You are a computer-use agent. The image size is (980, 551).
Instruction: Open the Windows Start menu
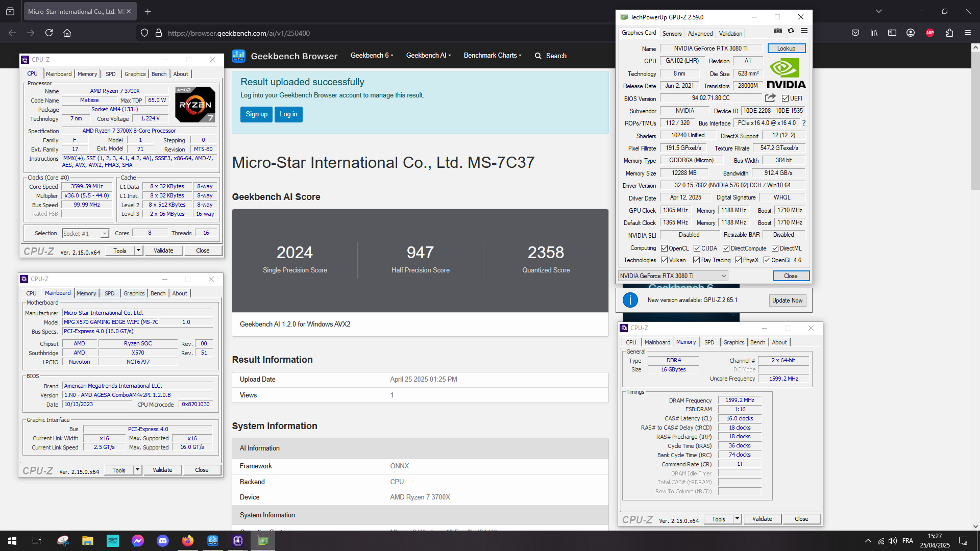[x=12, y=541]
